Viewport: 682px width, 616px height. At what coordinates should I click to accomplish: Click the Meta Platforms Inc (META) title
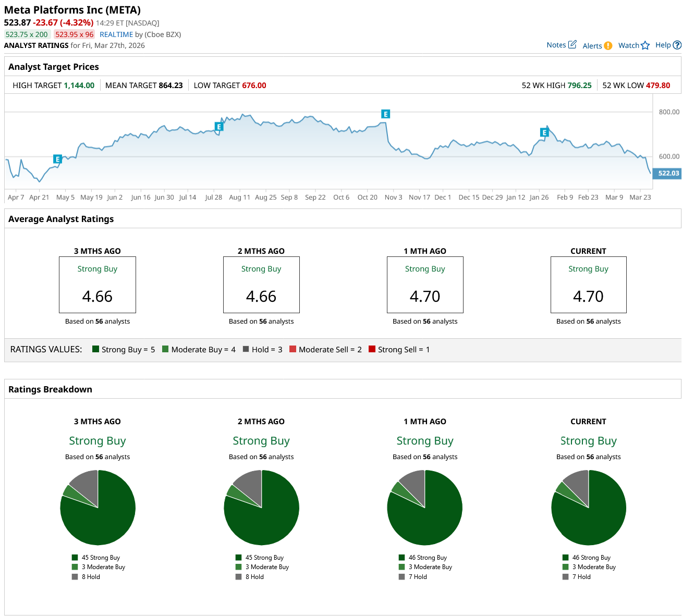(72, 9)
